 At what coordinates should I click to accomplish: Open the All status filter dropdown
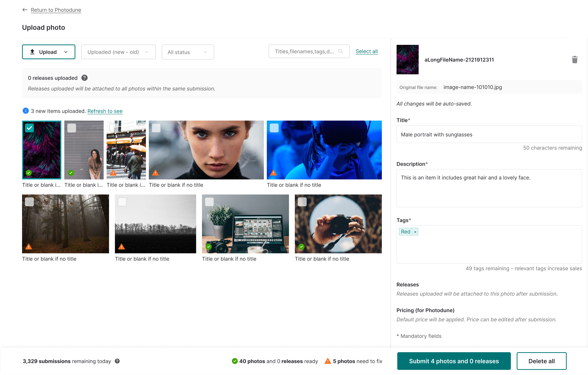[x=188, y=52]
